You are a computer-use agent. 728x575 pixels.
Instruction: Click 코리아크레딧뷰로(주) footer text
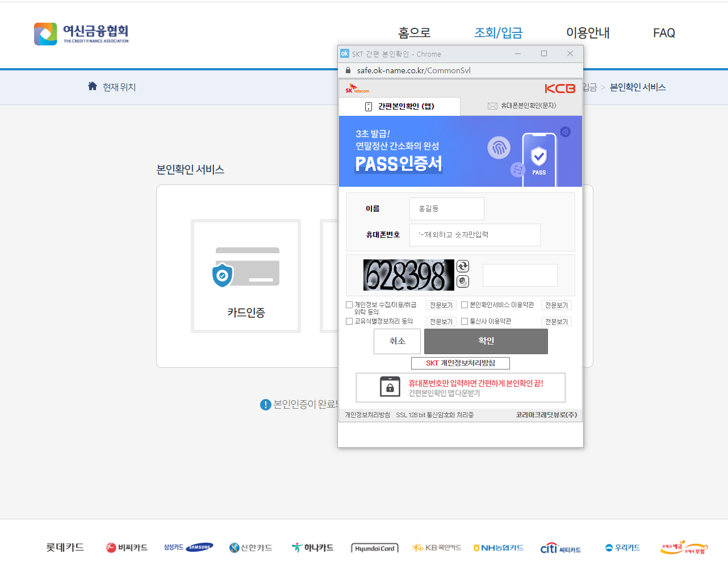[x=546, y=415]
